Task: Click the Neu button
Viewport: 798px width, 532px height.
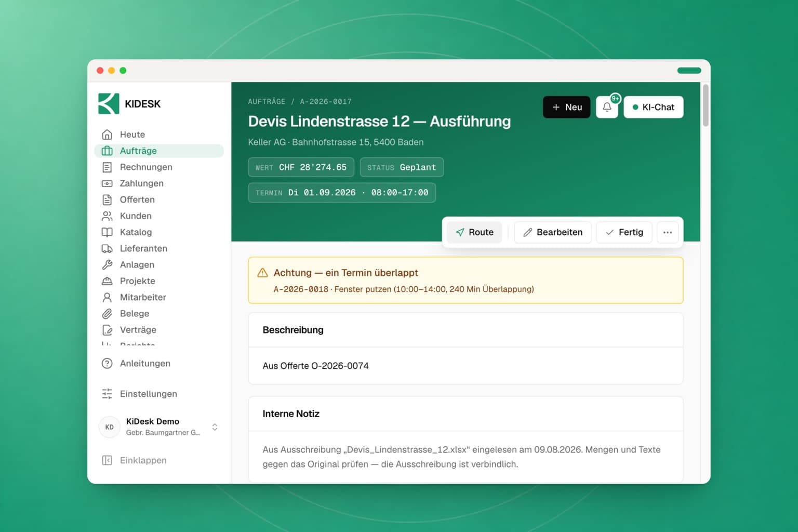Action: pos(566,107)
